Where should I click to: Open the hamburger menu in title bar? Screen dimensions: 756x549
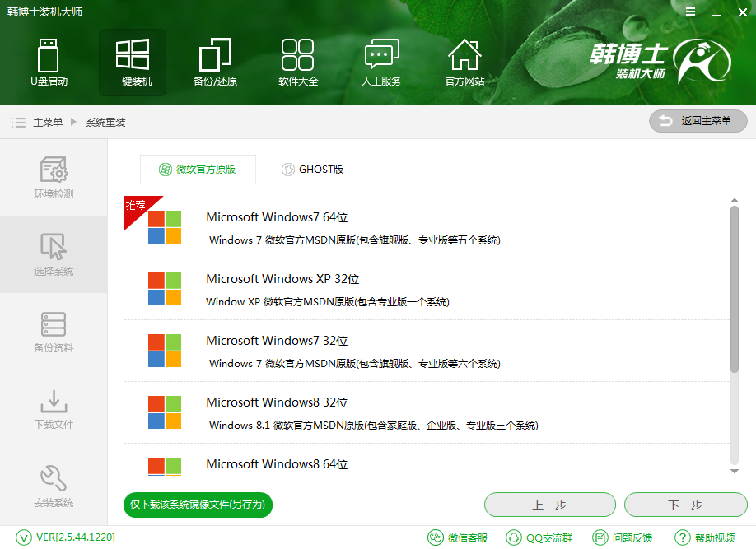pos(690,12)
